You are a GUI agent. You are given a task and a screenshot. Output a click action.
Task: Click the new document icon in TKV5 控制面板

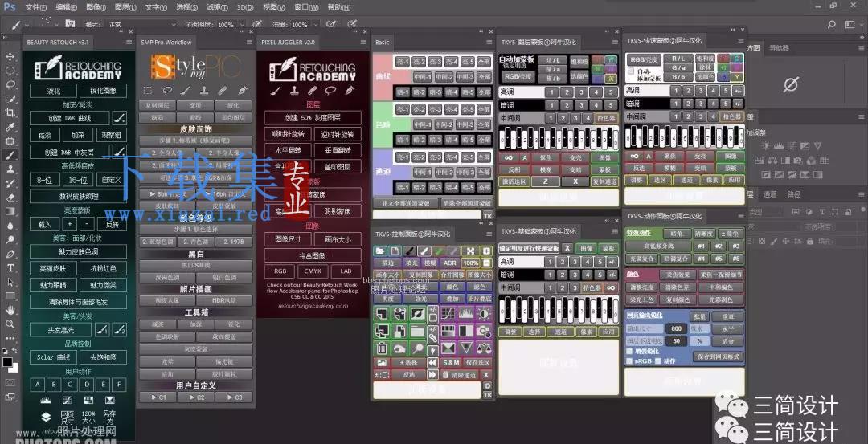395,251
